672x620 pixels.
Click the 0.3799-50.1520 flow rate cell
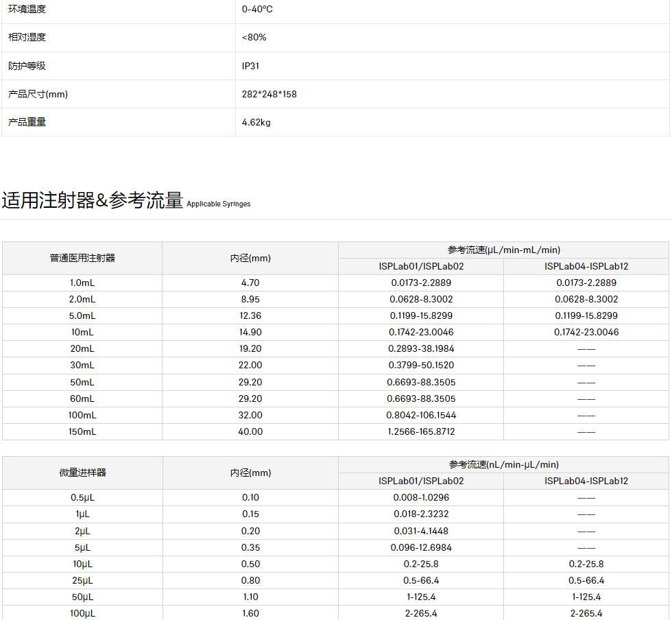pos(421,366)
